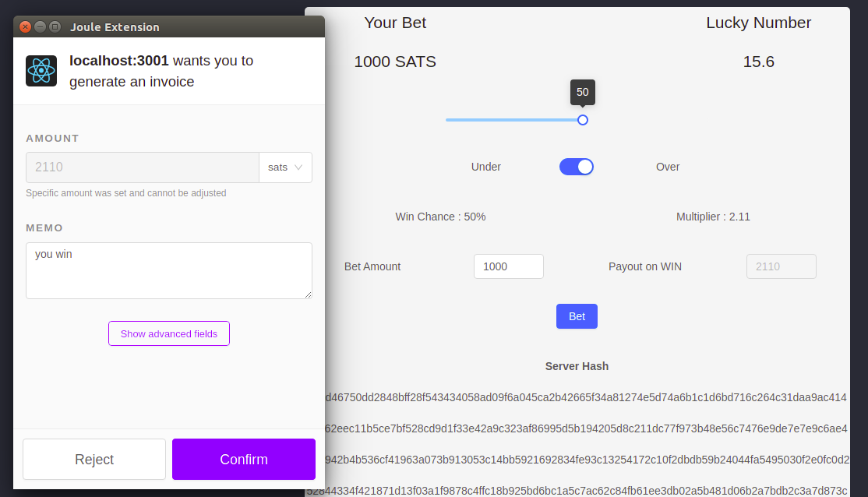The width and height of the screenshot is (868, 497).
Task: Minimize the Joule Extension window
Action: [40, 26]
